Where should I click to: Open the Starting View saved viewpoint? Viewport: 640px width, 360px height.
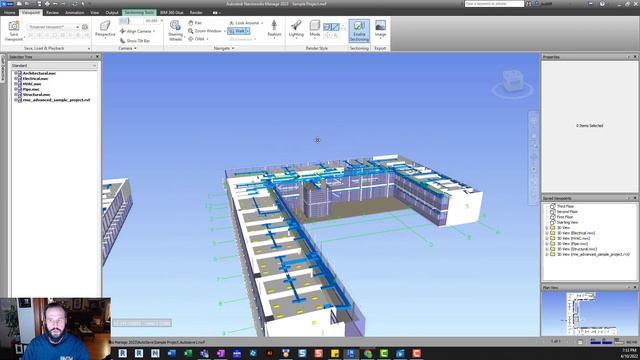coord(567,222)
